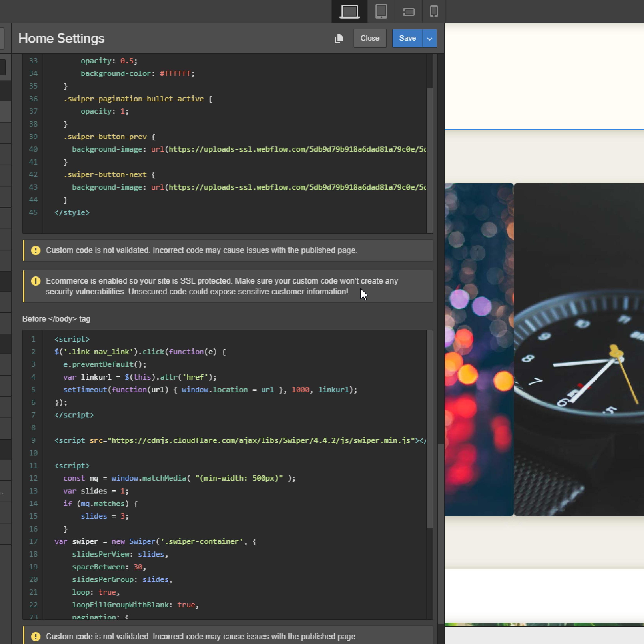
Task: Click the 'Before </body> tag' label
Action: click(56, 319)
